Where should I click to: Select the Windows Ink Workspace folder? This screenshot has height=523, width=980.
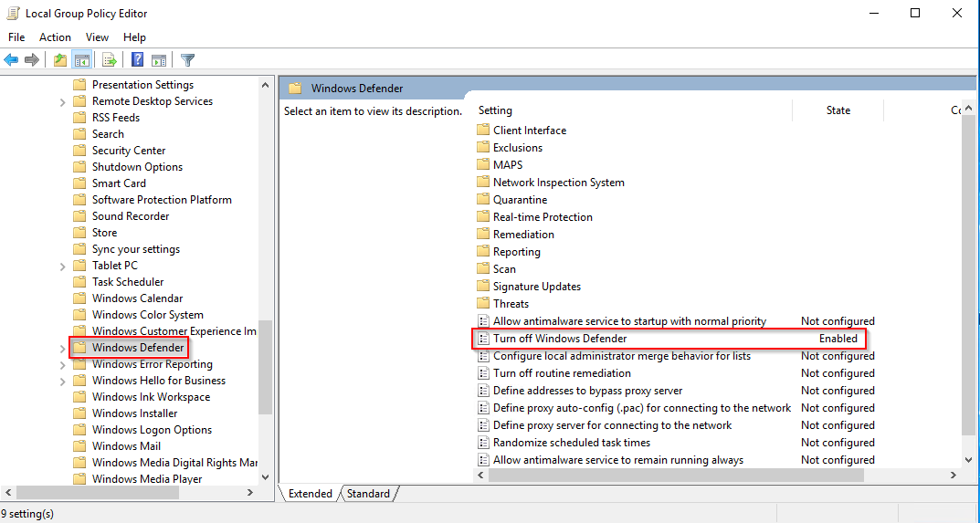coord(151,397)
